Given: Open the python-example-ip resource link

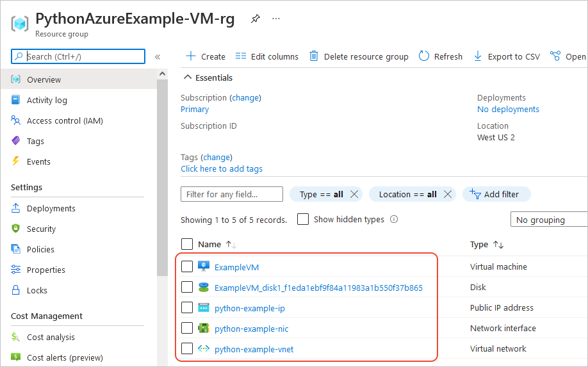Looking at the screenshot, I should coord(249,308).
